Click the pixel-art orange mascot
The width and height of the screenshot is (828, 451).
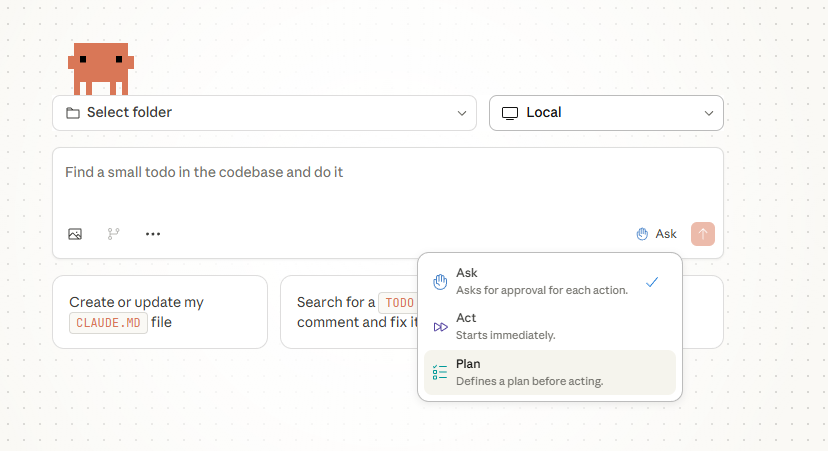click(101, 69)
